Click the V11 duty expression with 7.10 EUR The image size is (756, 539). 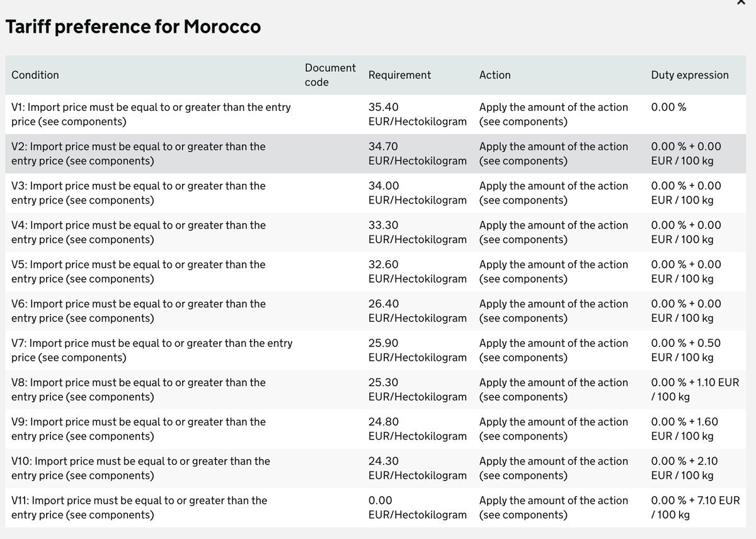click(x=696, y=508)
